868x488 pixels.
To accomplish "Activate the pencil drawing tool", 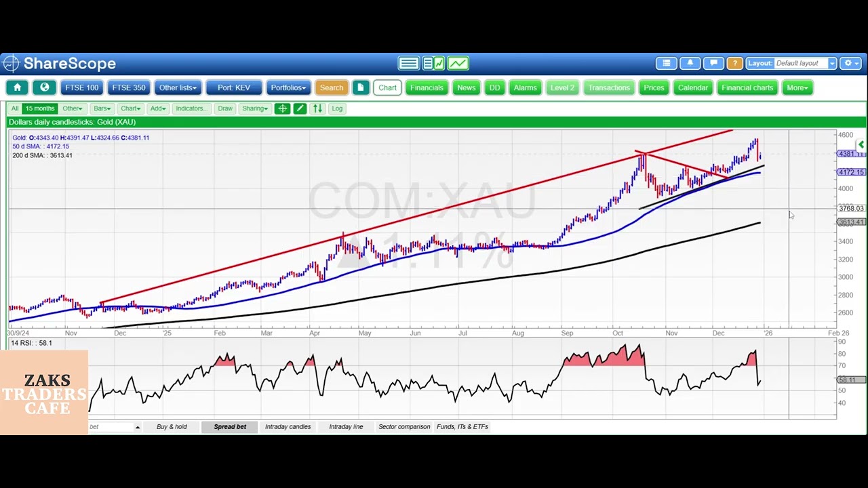I will click(300, 108).
